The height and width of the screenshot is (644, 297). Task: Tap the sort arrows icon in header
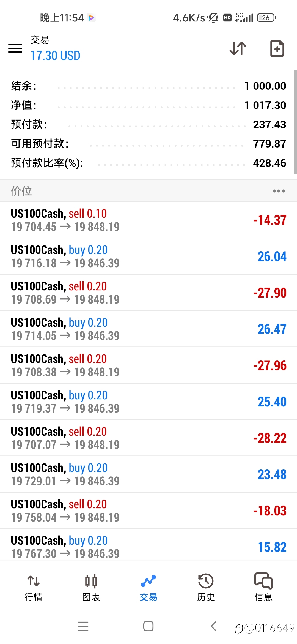[238, 48]
